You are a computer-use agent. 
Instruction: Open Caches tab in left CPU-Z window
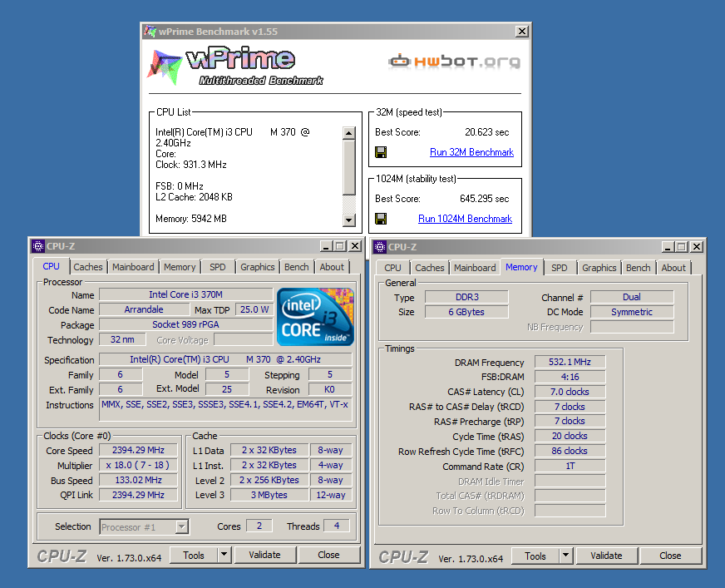pyautogui.click(x=88, y=267)
